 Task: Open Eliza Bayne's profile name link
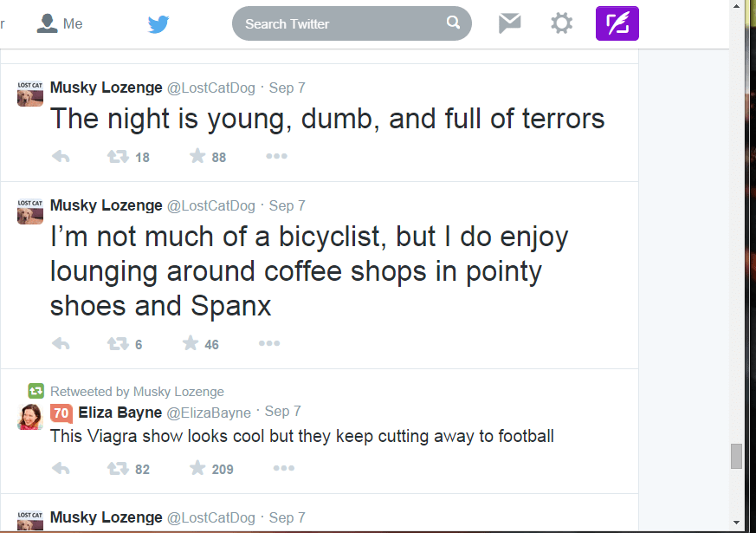pos(119,413)
